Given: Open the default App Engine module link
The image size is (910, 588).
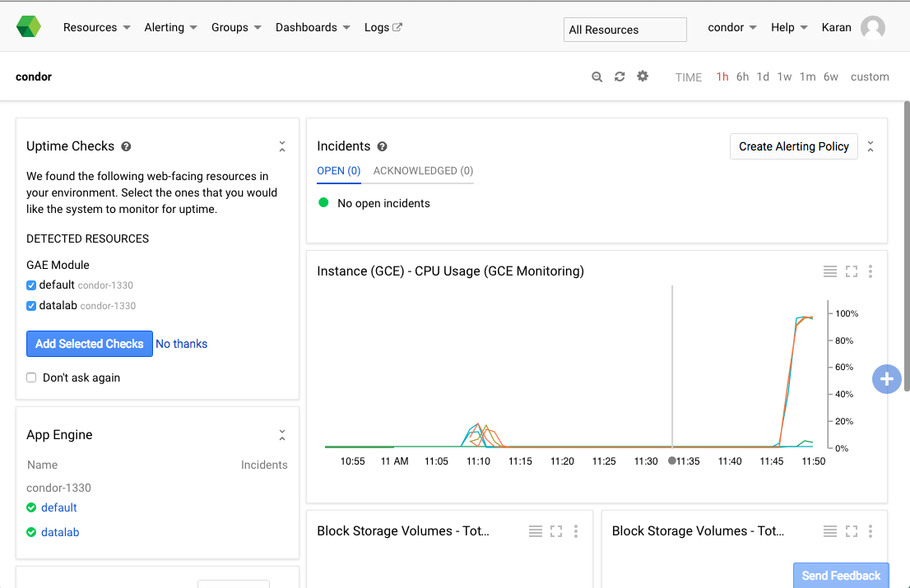Looking at the screenshot, I should 59,507.
